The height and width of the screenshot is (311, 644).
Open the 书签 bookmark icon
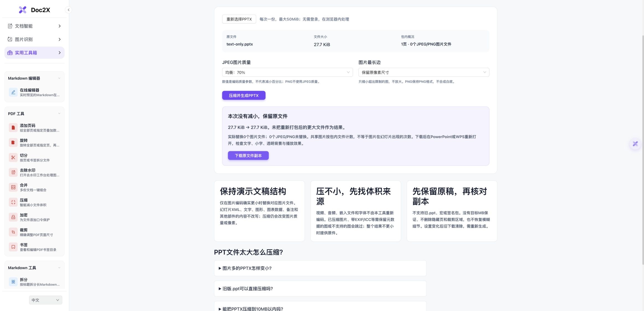[x=13, y=247]
